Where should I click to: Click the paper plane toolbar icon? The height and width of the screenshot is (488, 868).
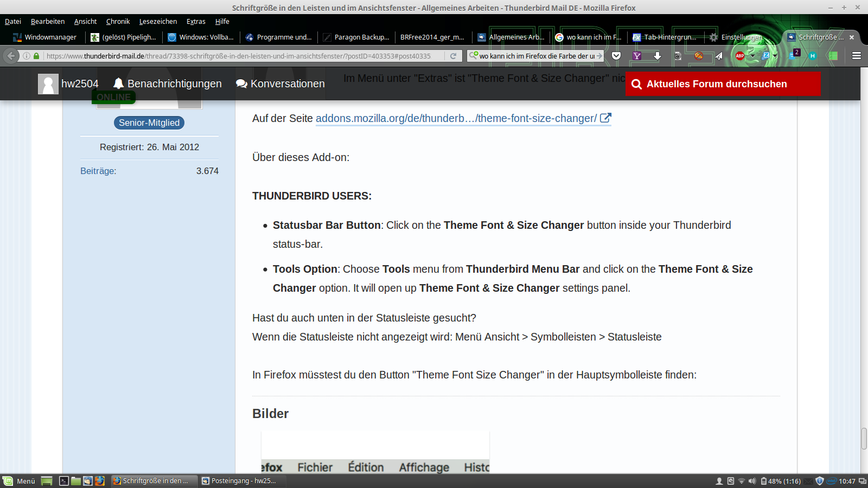coord(719,56)
